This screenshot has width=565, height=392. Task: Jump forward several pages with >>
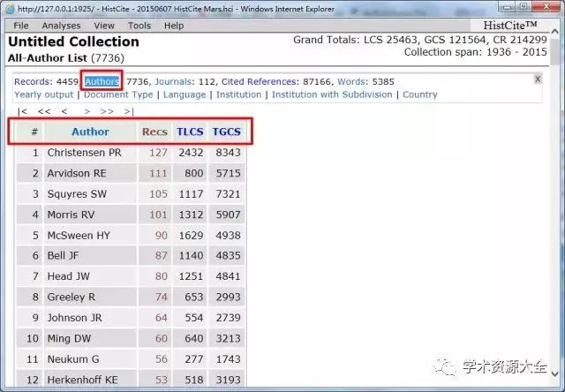(x=107, y=112)
